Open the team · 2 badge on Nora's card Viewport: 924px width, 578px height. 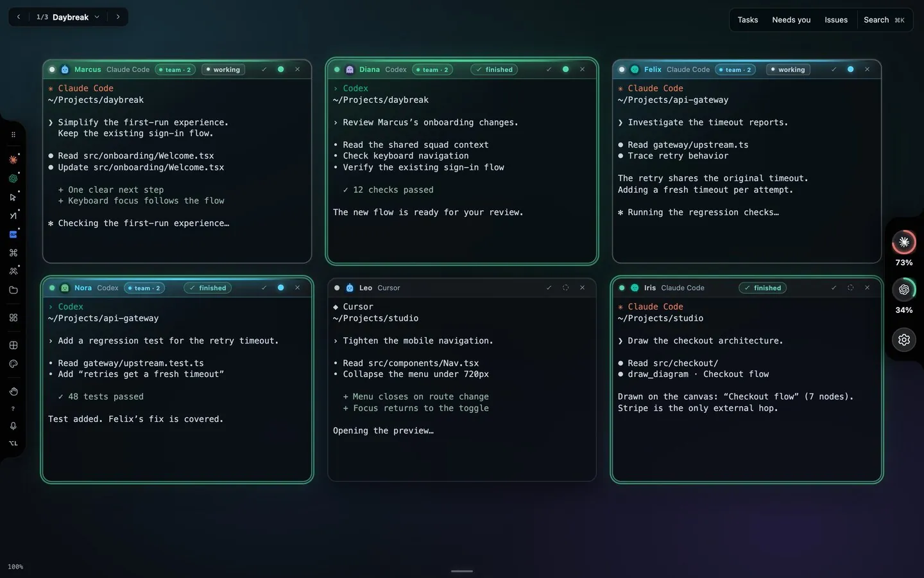pos(144,288)
